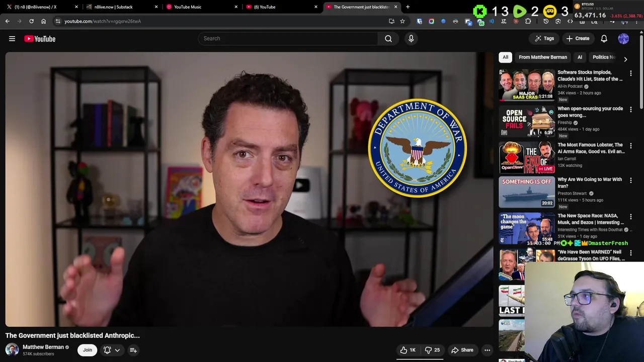Viewport: 644px width, 362px height.
Task: Open the Create menu
Action: 578,38
